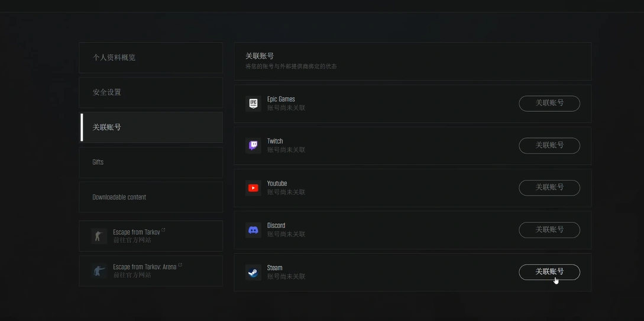Open the 安全设置 section

click(x=151, y=92)
